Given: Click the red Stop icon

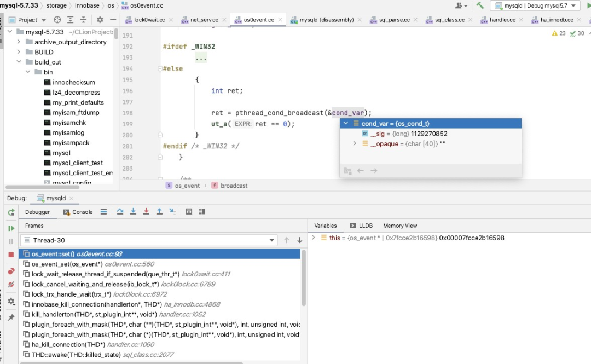Looking at the screenshot, I should tap(11, 255).
